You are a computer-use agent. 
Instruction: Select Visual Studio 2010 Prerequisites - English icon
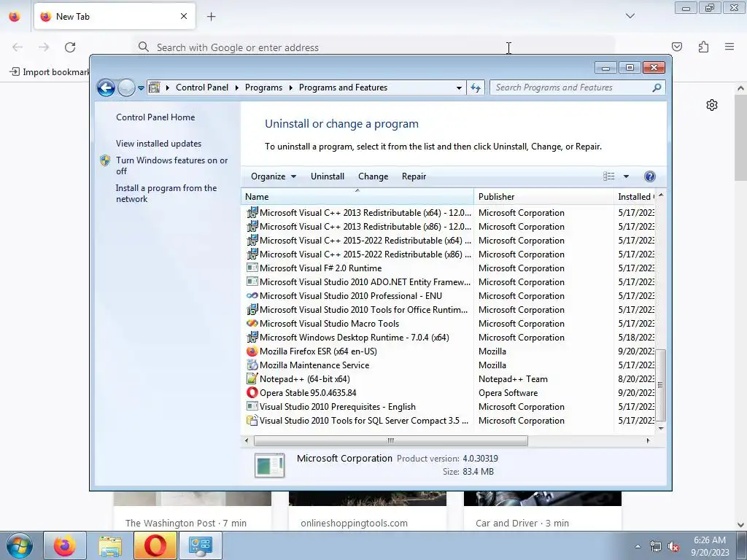tap(252, 406)
